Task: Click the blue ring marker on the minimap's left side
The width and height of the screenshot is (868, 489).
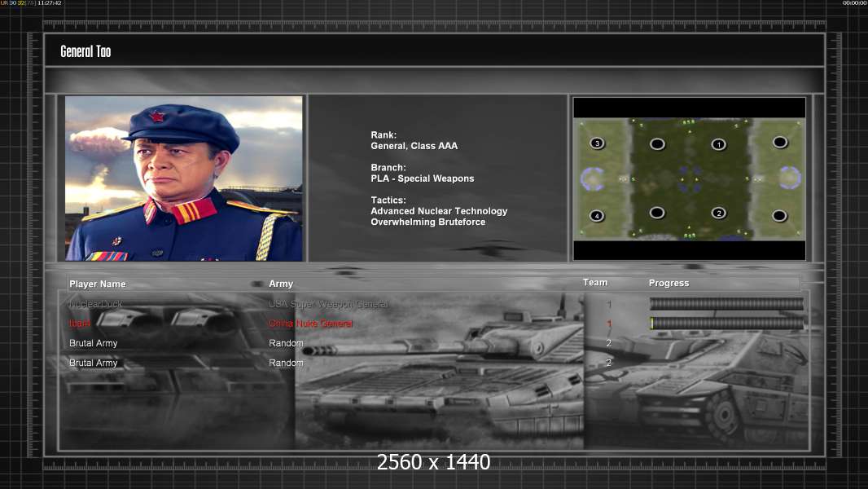Action: click(x=592, y=178)
